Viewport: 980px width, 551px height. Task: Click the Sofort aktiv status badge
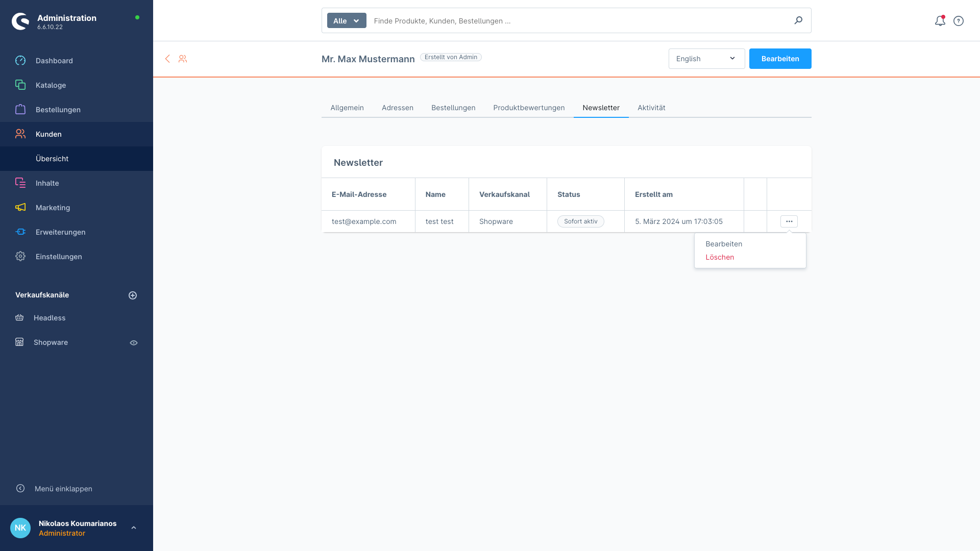point(581,221)
